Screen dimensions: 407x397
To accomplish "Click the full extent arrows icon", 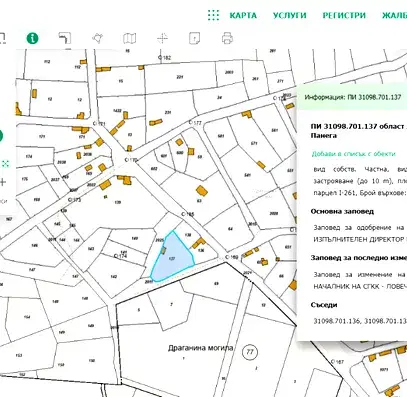I will coord(6,164).
